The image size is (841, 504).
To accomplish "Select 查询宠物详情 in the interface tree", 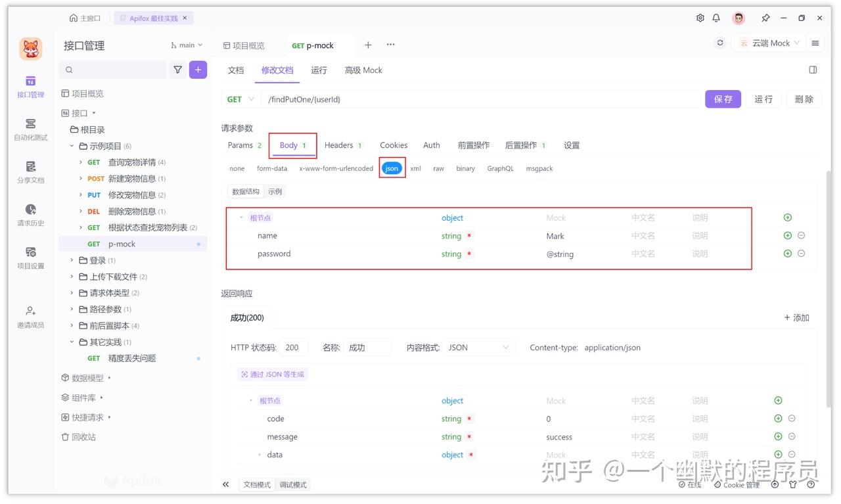I will pyautogui.click(x=132, y=162).
